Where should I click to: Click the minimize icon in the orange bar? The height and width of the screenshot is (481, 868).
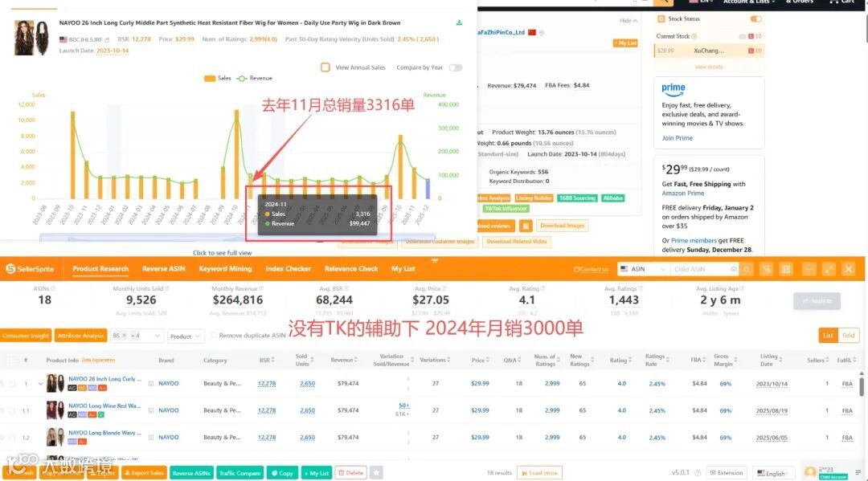coord(809,269)
